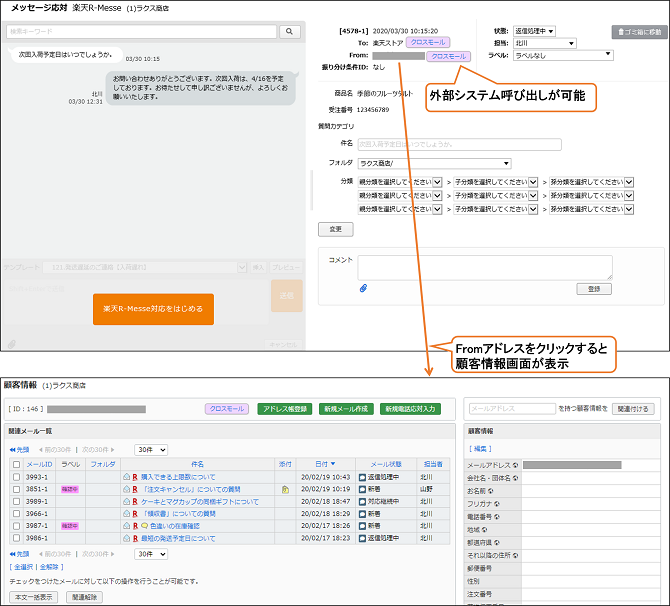Sort by the 添付 column header

(x=285, y=465)
